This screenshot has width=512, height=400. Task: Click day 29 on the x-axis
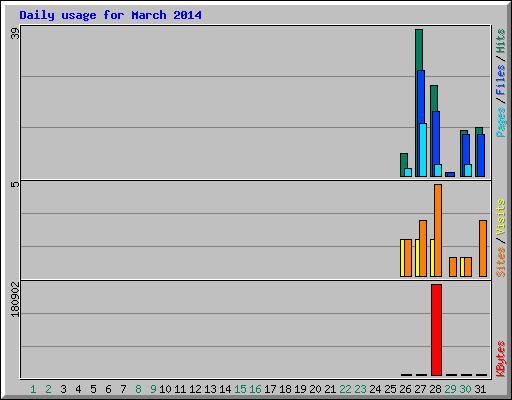click(450, 389)
